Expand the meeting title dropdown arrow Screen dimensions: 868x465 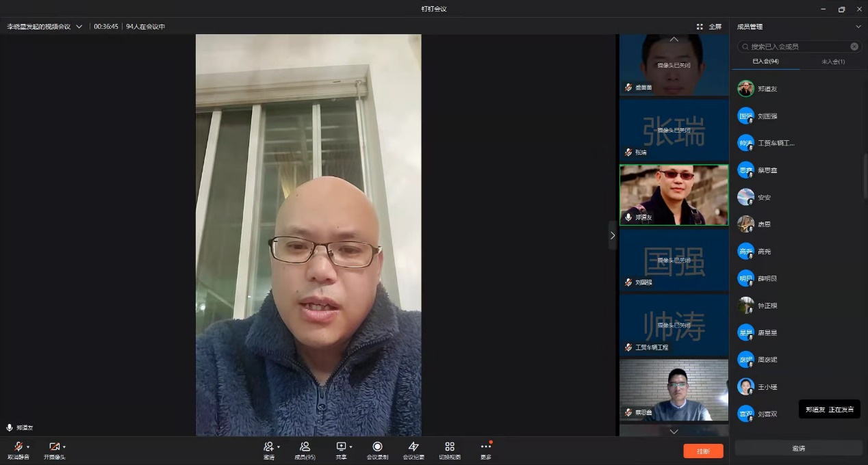pyautogui.click(x=79, y=27)
